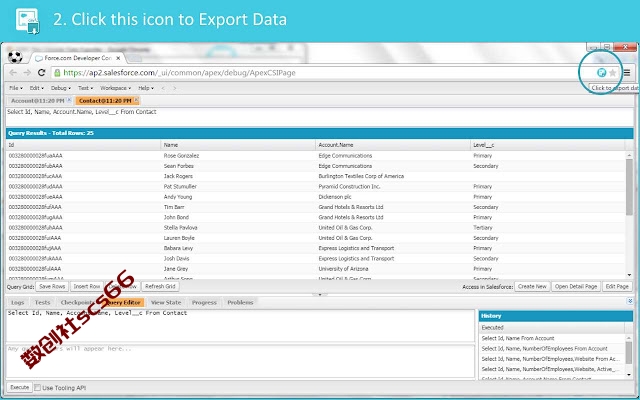Close the Contact@11:20 PM query tab
Image resolution: width=640 pixels, height=400 pixels.
point(136,100)
